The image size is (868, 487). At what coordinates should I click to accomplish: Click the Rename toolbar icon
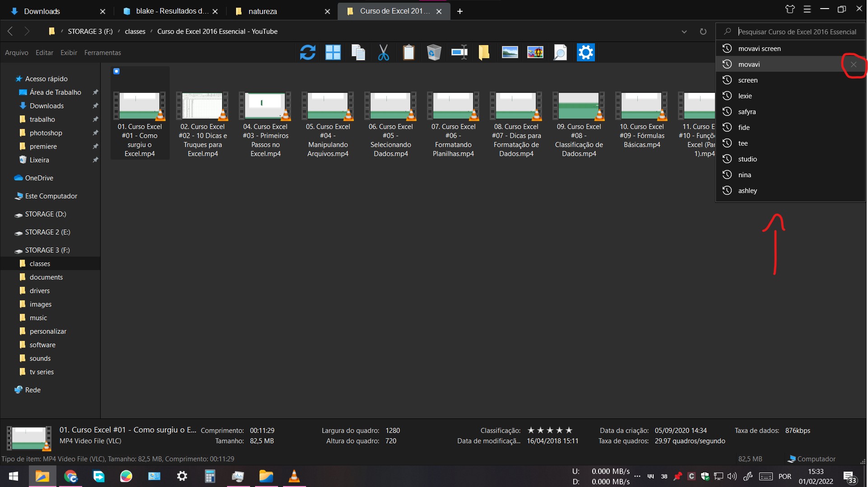click(x=460, y=52)
